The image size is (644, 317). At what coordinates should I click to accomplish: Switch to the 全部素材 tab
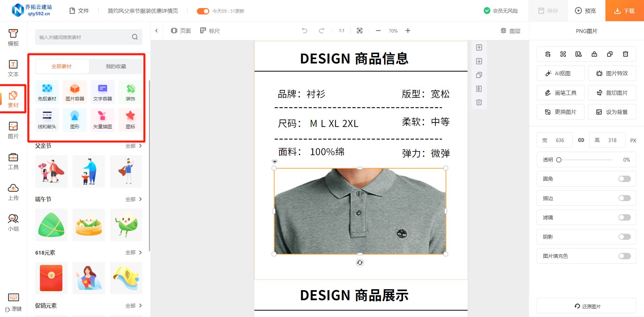coord(62,66)
